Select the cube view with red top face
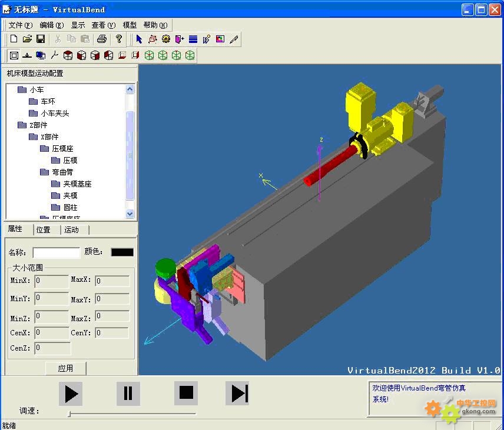Image resolution: width=504 pixels, height=430 pixels. 68,55
